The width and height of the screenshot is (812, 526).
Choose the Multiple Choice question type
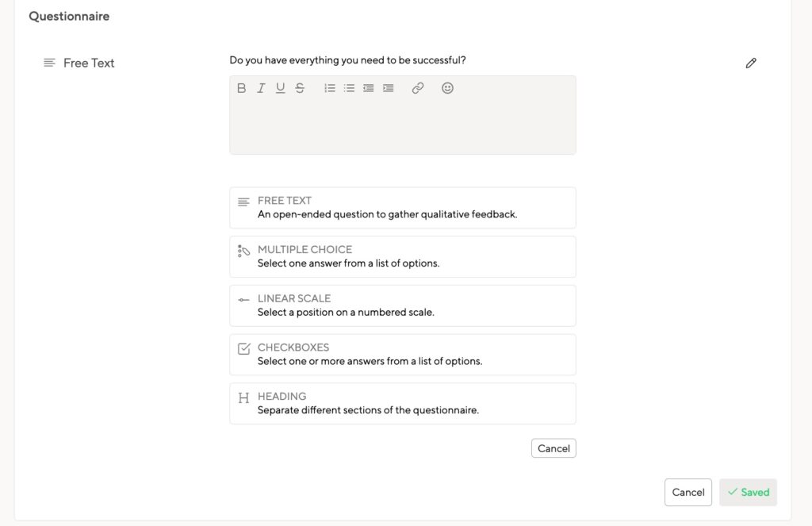(x=402, y=256)
